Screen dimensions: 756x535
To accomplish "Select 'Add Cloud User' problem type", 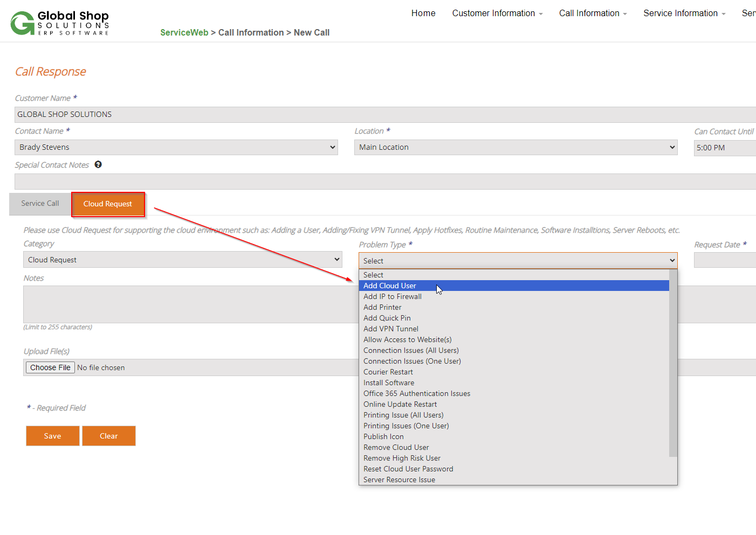I will [x=514, y=286].
